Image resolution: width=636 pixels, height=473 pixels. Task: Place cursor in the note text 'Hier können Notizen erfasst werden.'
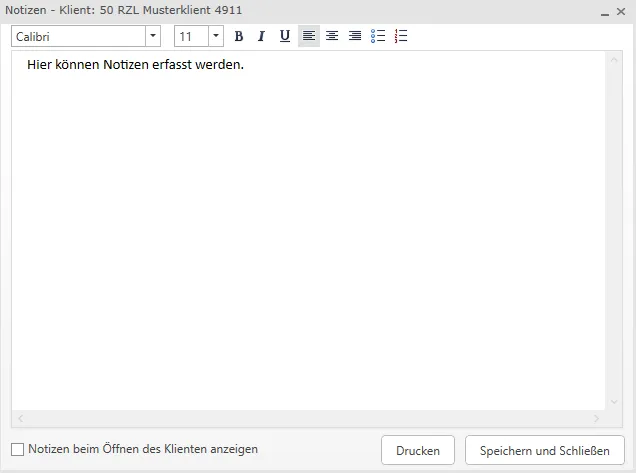coord(135,64)
